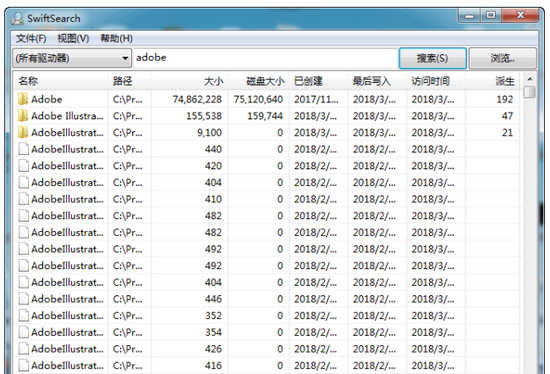550x374 pixels.
Task: Select the Adobe folder icon
Action: 23,99
